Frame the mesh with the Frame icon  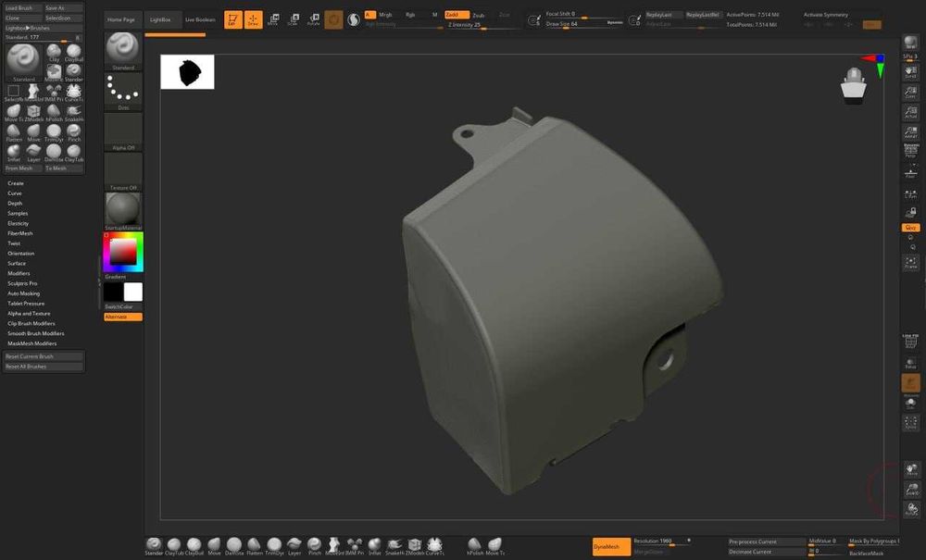pos(910,263)
